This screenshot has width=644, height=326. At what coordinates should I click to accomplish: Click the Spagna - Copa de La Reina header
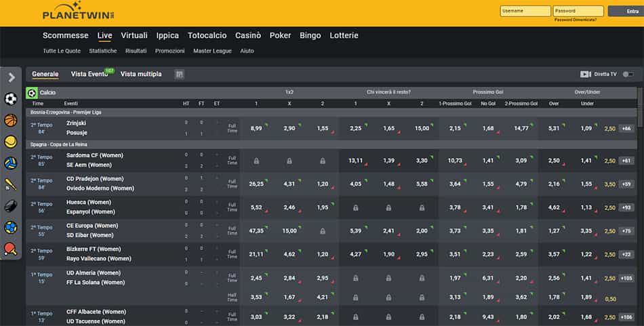(59, 144)
